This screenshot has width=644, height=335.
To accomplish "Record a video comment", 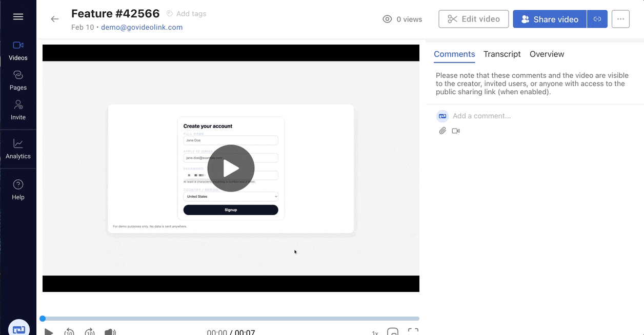I will coord(456,131).
